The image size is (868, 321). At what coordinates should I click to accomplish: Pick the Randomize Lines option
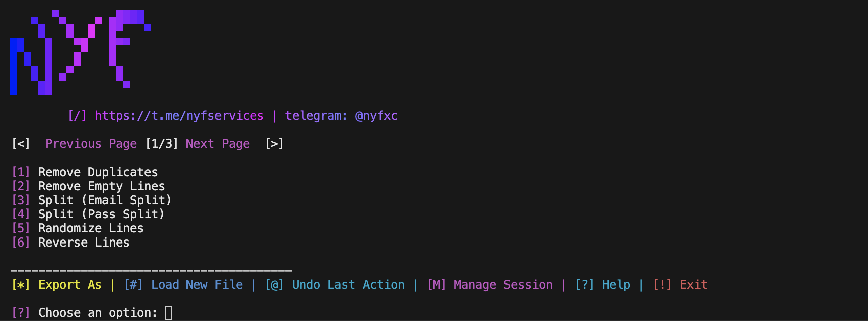pyautogui.click(x=91, y=228)
